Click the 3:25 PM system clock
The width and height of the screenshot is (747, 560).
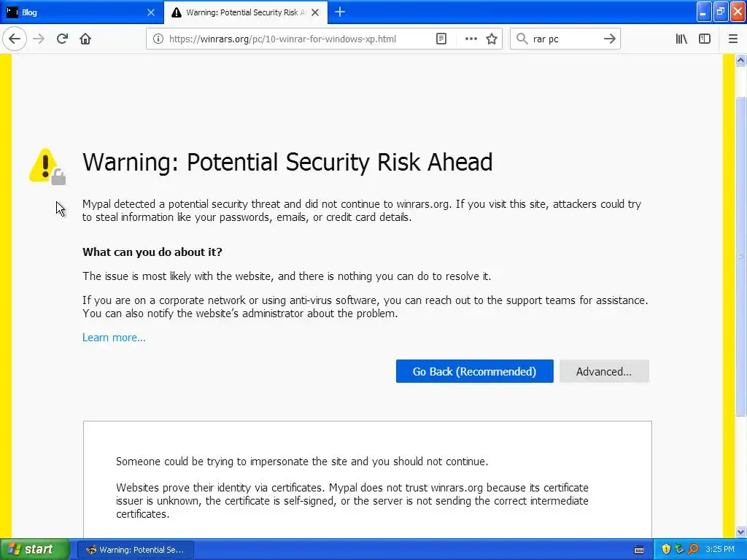(x=720, y=550)
